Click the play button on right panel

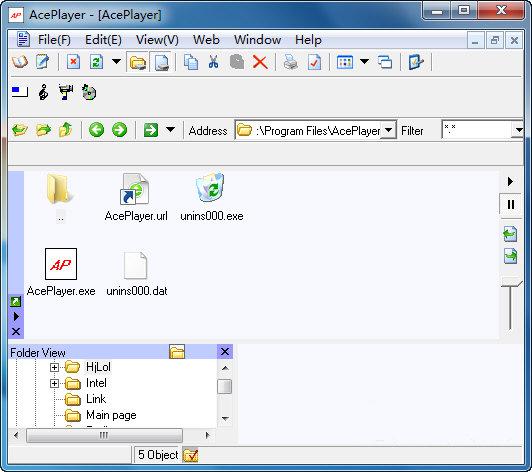tap(510, 182)
